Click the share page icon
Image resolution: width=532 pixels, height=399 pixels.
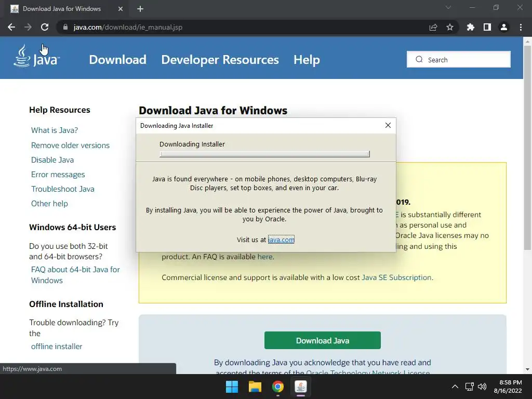tap(433, 27)
